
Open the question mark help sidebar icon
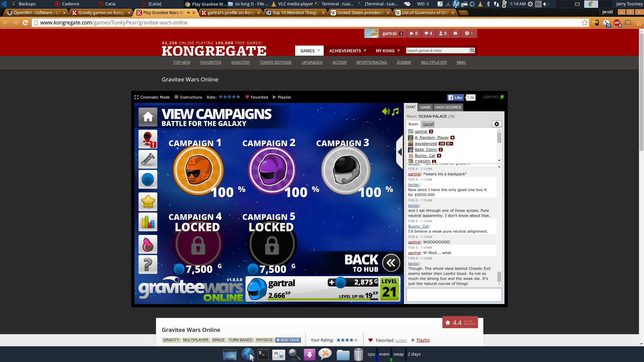coord(148,264)
